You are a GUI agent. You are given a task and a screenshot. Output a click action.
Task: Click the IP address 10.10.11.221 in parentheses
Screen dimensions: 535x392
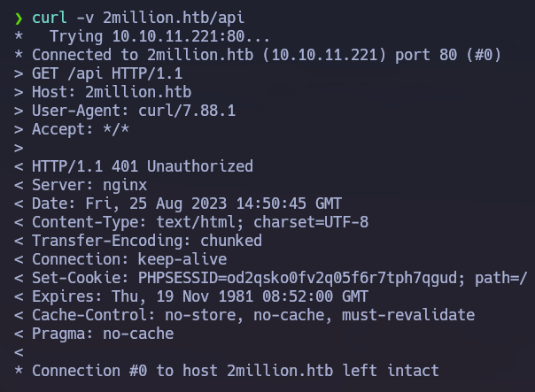[x=324, y=55]
